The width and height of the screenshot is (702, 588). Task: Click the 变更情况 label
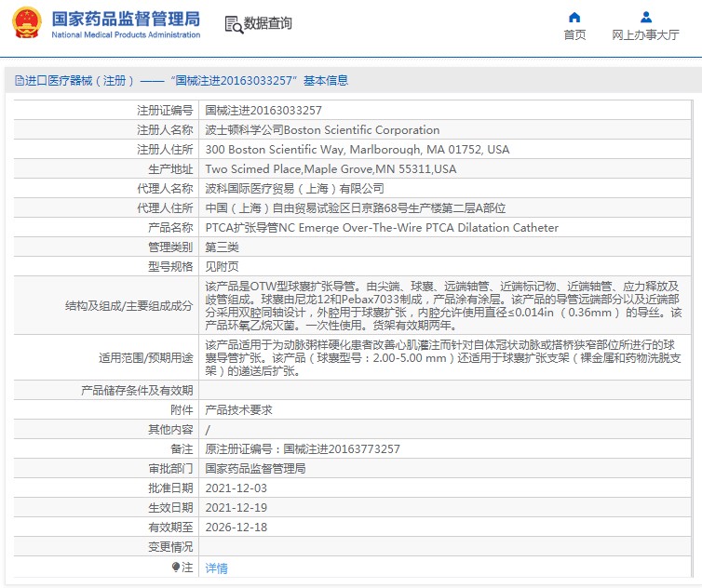point(170,547)
